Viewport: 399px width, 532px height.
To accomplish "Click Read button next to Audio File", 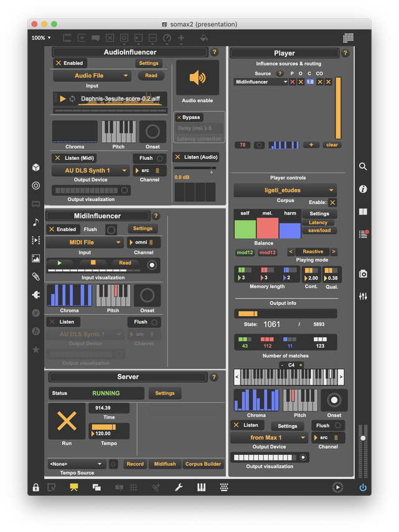I will click(x=151, y=76).
